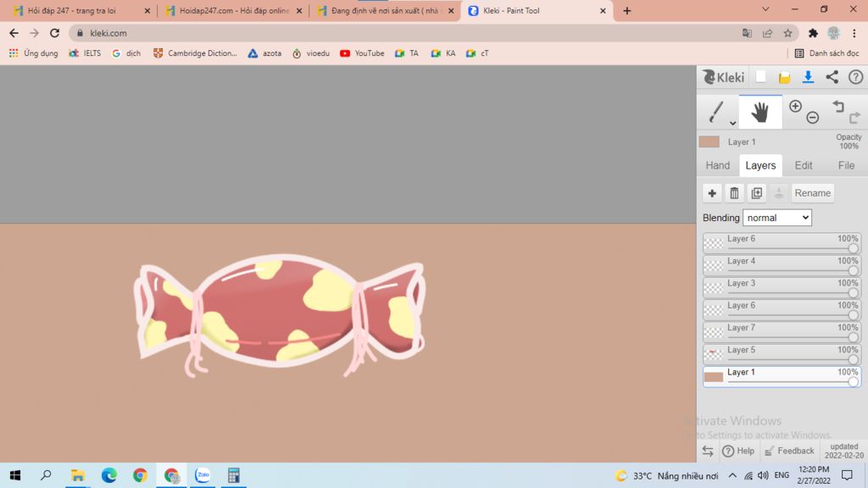The height and width of the screenshot is (488, 868).
Task: Select Layer 4 in list
Action: coord(782,265)
